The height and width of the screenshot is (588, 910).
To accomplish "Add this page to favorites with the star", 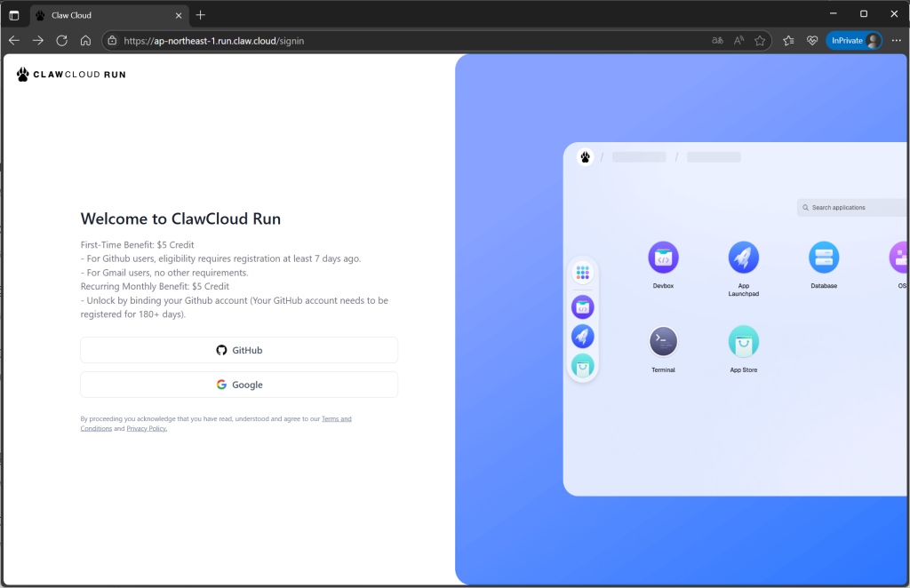I will (760, 41).
